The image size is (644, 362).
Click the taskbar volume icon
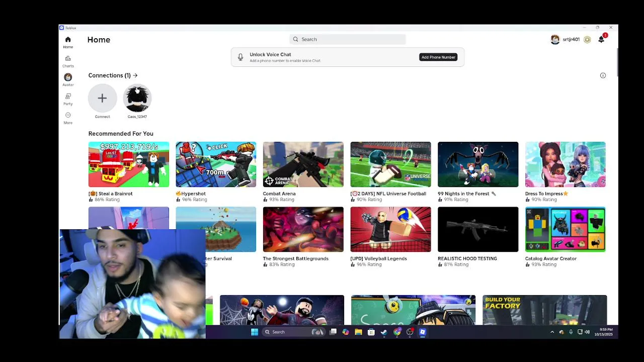[587, 332]
